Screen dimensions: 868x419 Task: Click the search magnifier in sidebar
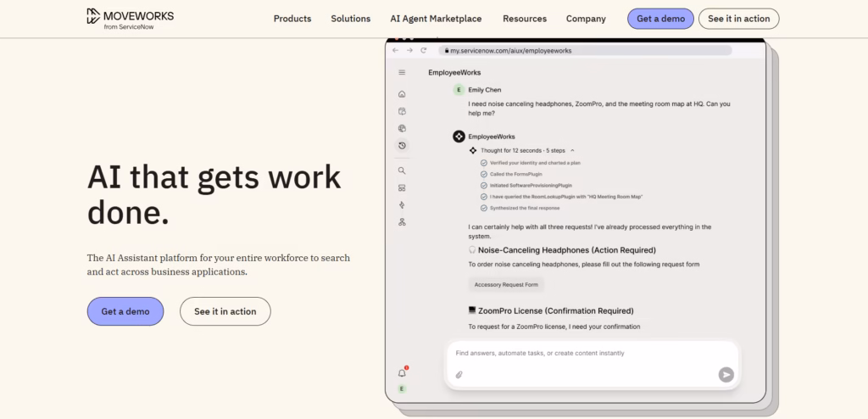tap(402, 170)
